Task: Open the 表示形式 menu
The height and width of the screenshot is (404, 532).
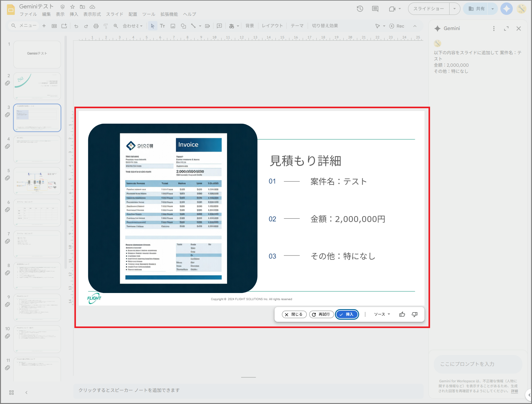Action: [92, 14]
